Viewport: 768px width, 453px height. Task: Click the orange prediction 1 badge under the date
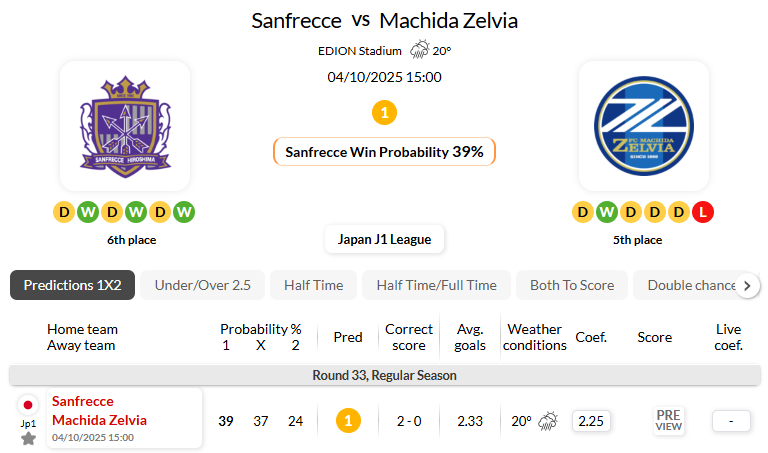[x=384, y=113]
